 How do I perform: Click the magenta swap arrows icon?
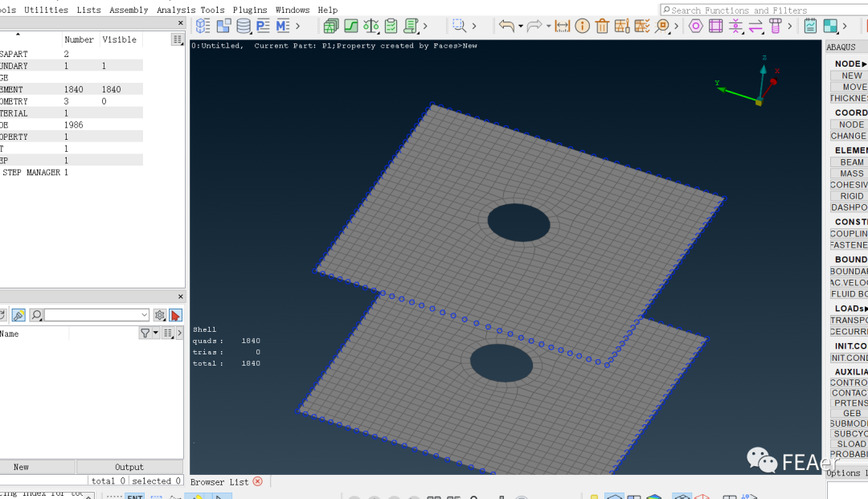pyautogui.click(x=755, y=26)
